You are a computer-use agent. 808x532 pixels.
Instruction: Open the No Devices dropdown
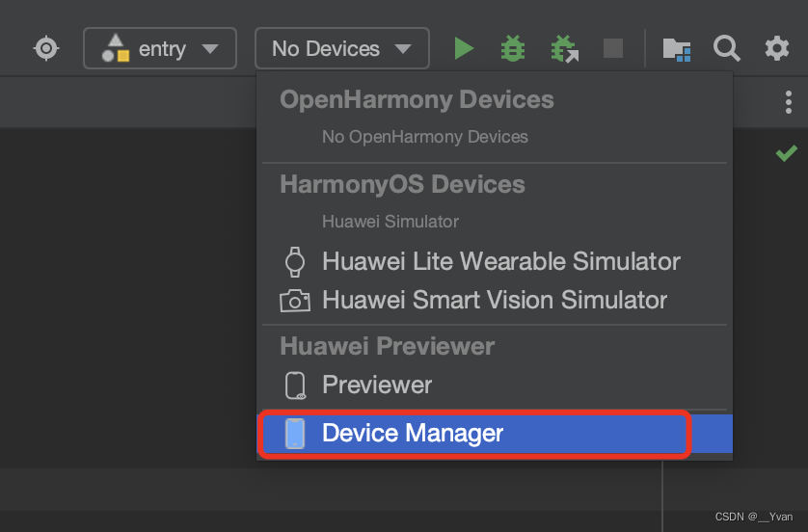[341, 48]
